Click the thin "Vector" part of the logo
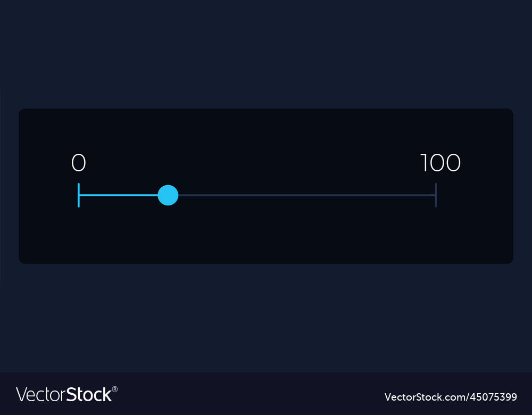Image resolution: width=532 pixels, height=415 pixels. tap(41, 395)
